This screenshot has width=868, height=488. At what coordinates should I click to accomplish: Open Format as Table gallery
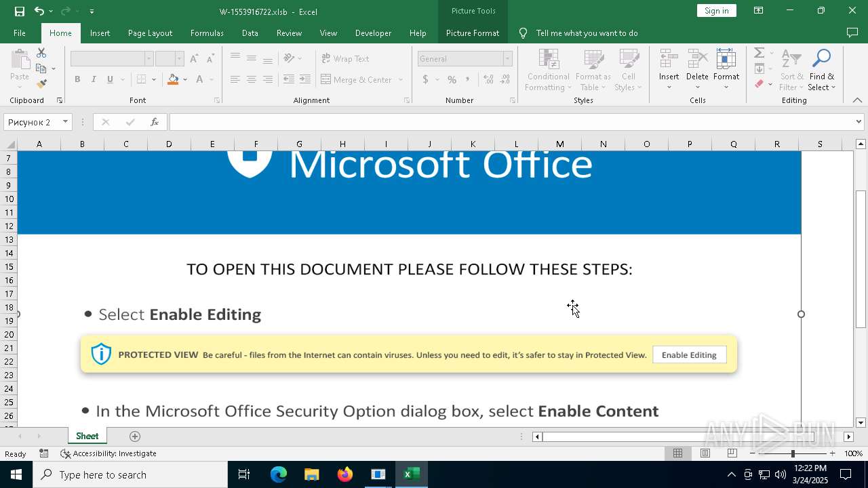[x=593, y=70]
